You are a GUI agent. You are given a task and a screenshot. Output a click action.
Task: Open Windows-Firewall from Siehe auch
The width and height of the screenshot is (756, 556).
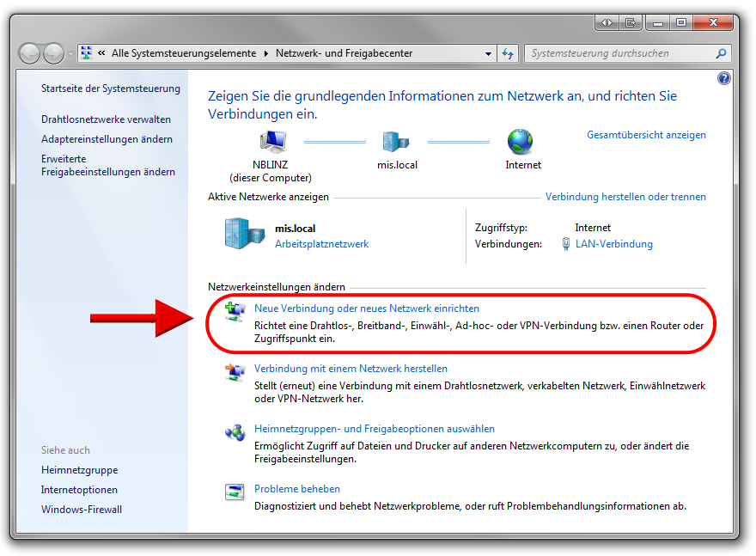(x=82, y=510)
